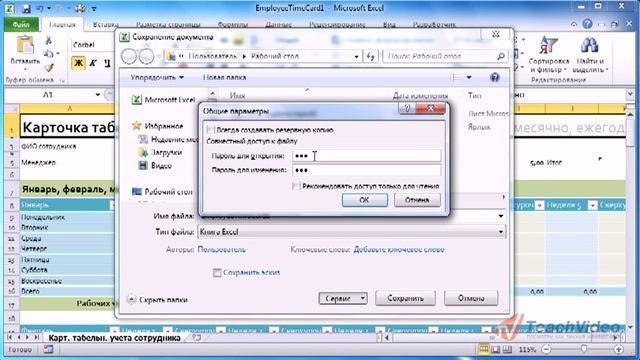Switch to the Разработчик ribbon tab
The height and width of the screenshot is (360, 640).
tap(434, 24)
